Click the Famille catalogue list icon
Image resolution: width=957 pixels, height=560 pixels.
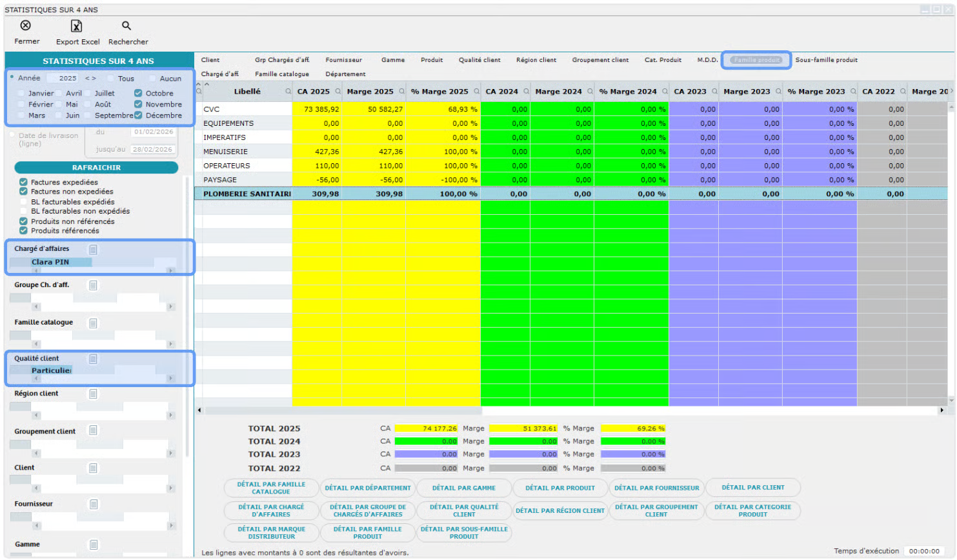pos(94,323)
